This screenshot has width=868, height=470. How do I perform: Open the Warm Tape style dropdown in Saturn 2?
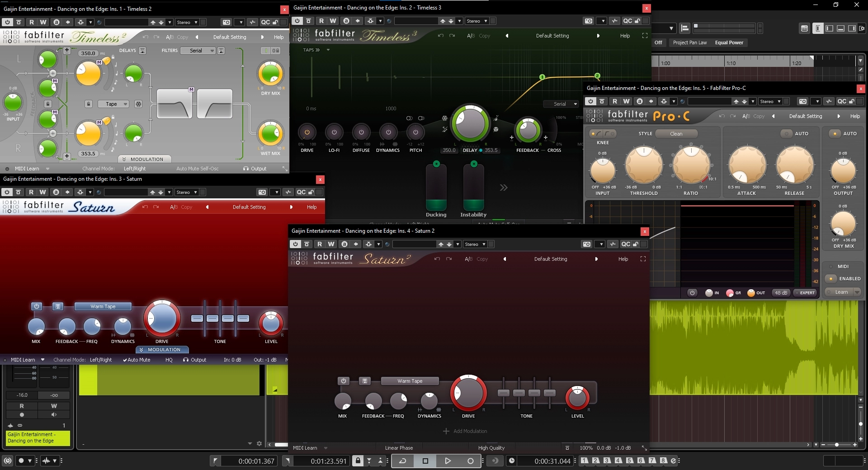[x=410, y=381]
